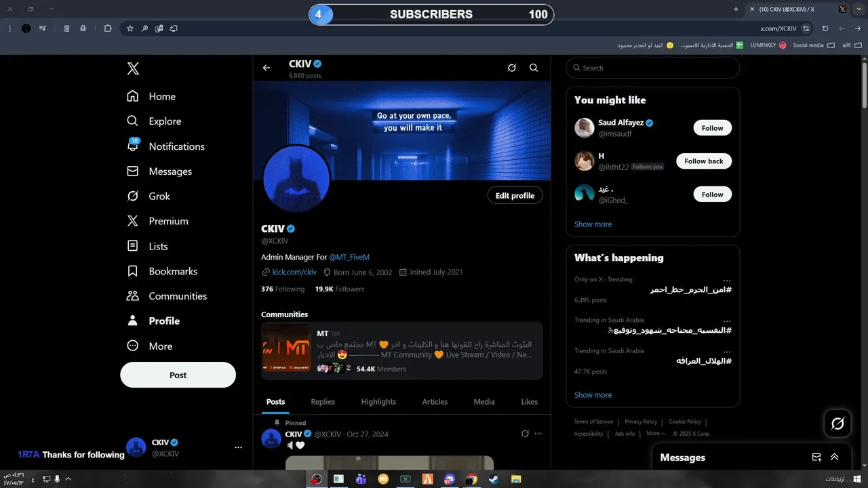Open Grok from the sidebar
The height and width of the screenshot is (488, 868).
[x=149, y=196]
